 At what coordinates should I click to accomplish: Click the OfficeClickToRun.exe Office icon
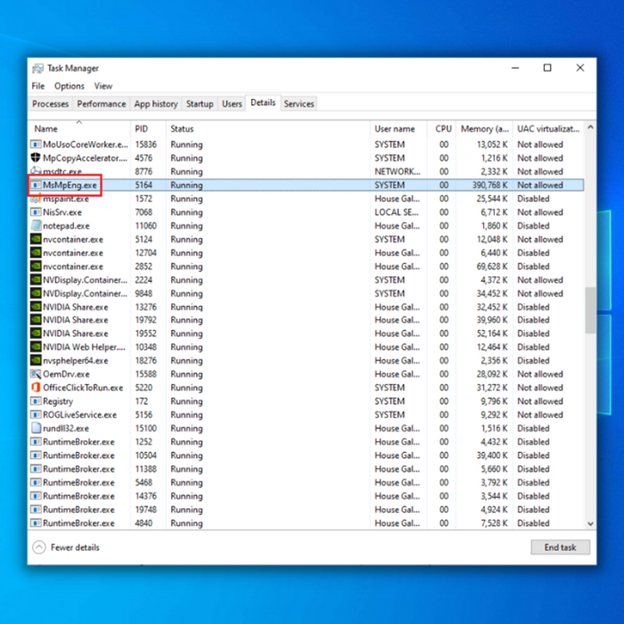(36, 388)
